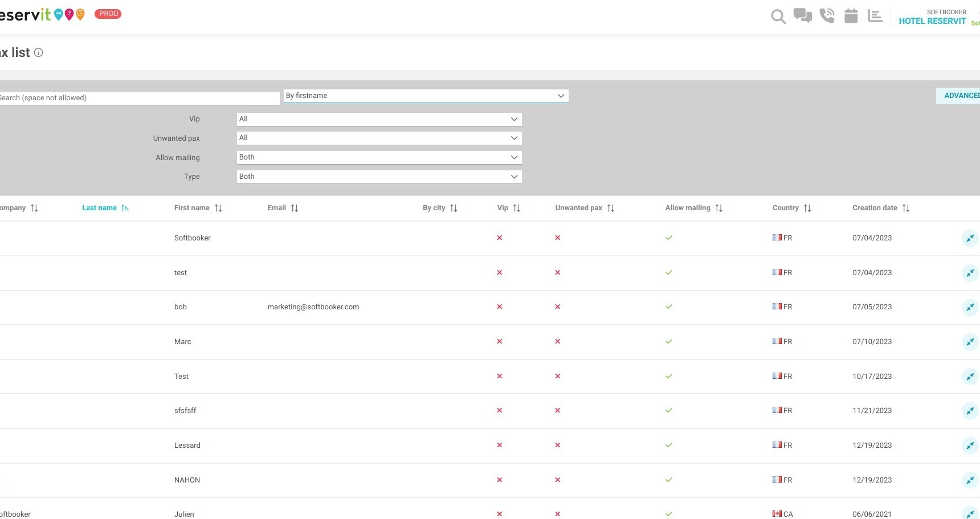
Task: Click the creation date 07/10/2023
Action: pos(872,342)
